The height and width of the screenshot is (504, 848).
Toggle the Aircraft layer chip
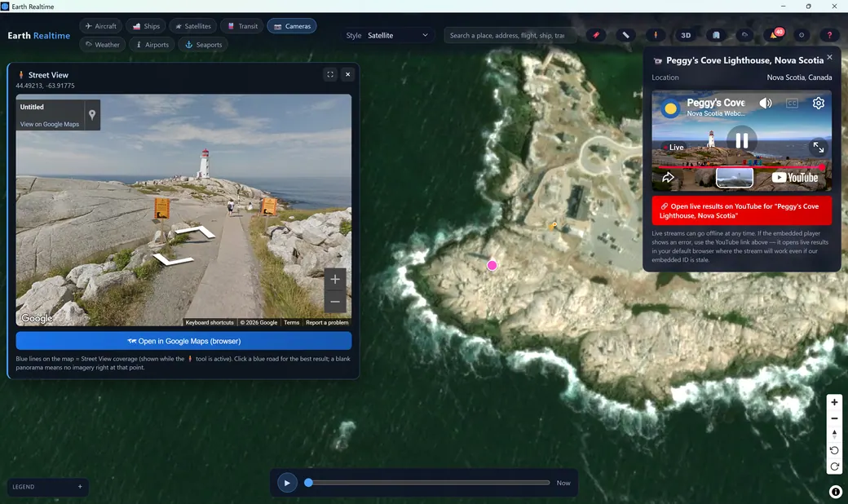(100, 26)
